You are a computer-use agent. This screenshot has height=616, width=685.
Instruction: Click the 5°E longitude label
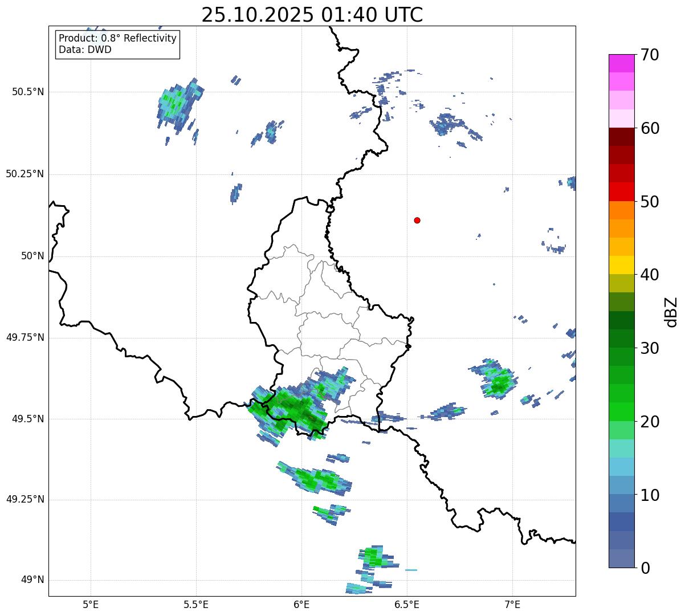coord(91,604)
